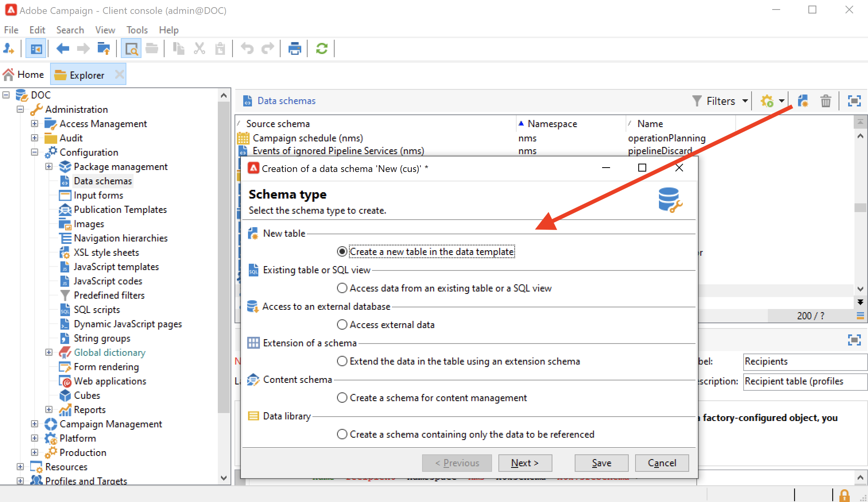Select Access data from an existing table option
The width and height of the screenshot is (868, 502).
pos(342,288)
